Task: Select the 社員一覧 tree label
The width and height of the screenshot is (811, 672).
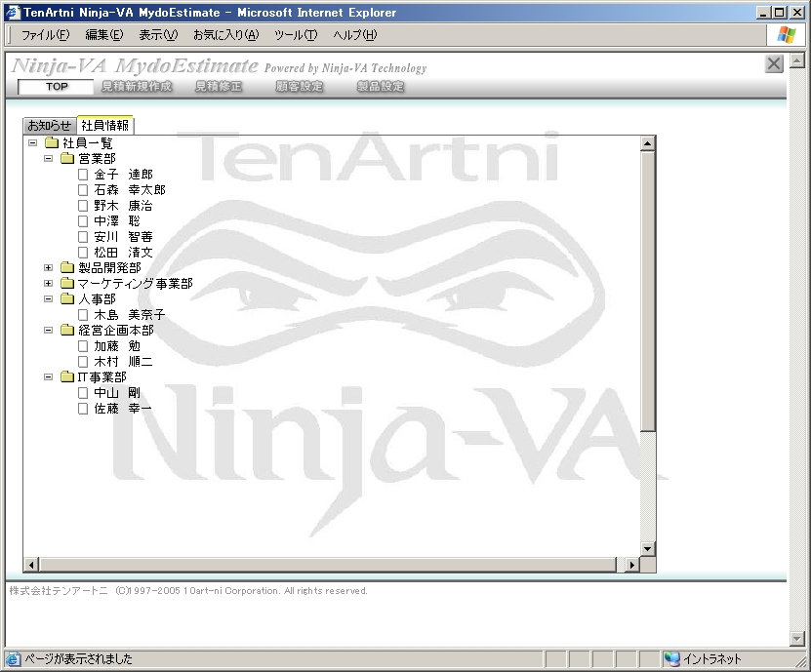Action: 88,143
